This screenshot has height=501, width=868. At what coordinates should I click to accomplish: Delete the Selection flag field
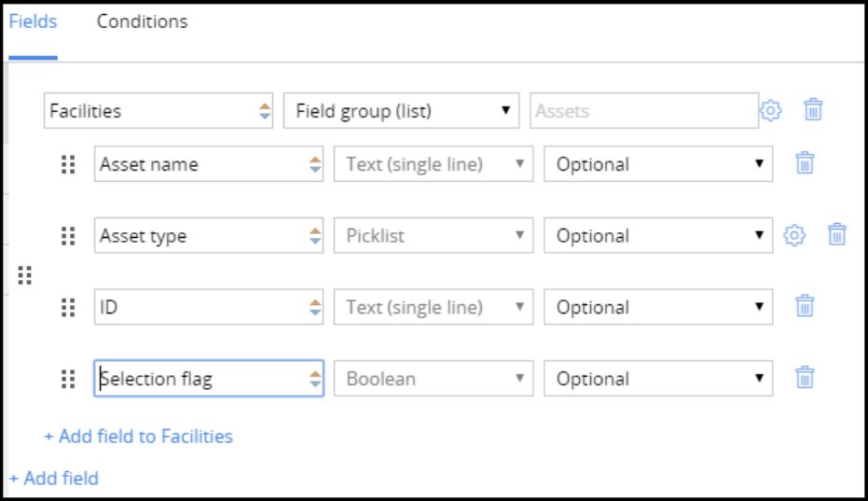[x=805, y=379]
